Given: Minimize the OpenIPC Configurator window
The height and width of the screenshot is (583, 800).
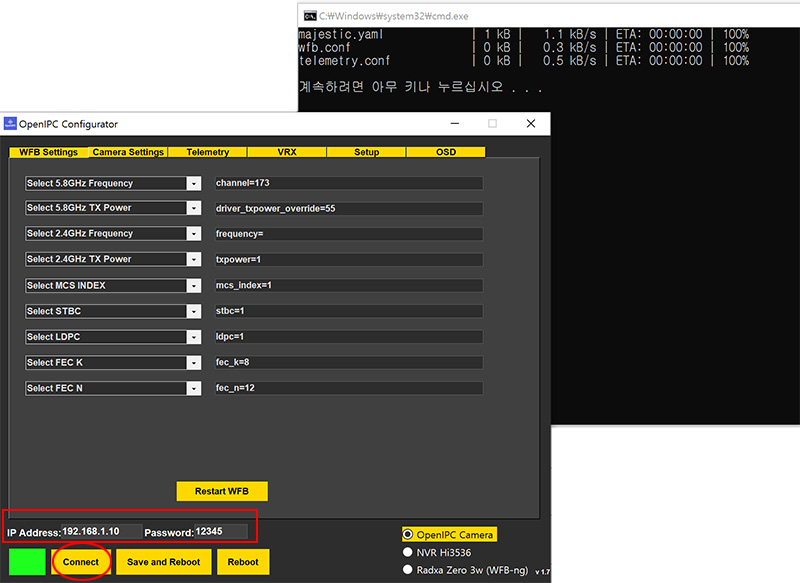Looking at the screenshot, I should point(453,124).
